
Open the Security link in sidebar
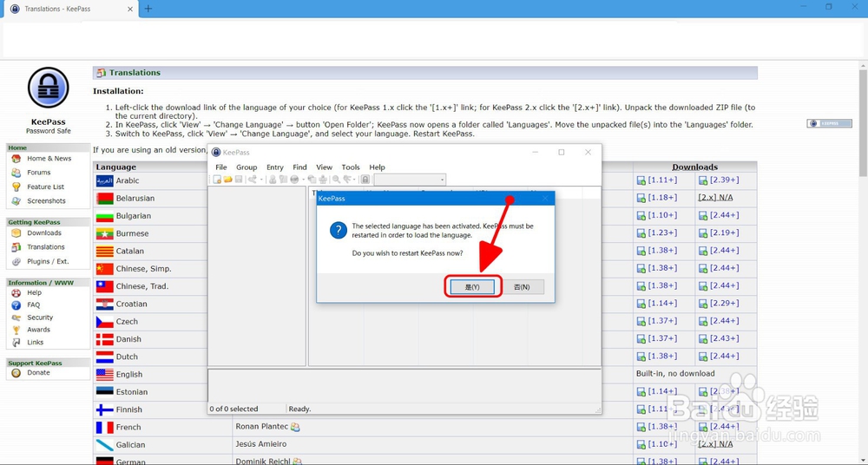click(x=40, y=318)
